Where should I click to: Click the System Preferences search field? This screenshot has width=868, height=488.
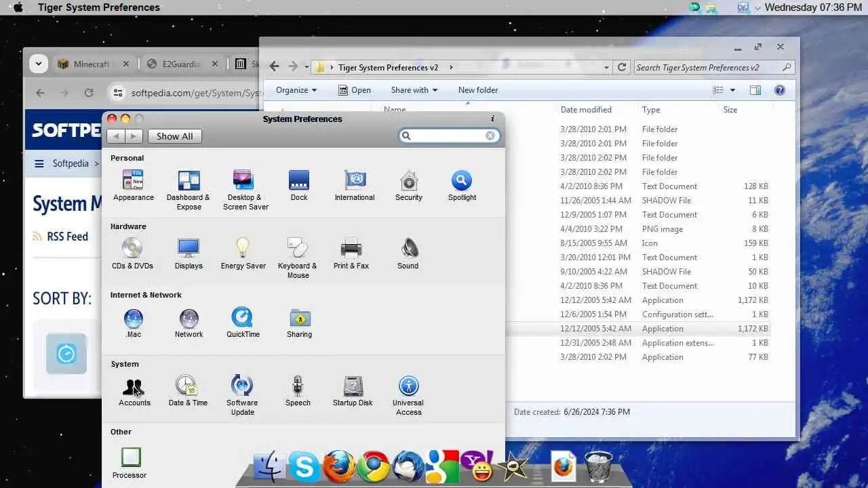point(448,136)
